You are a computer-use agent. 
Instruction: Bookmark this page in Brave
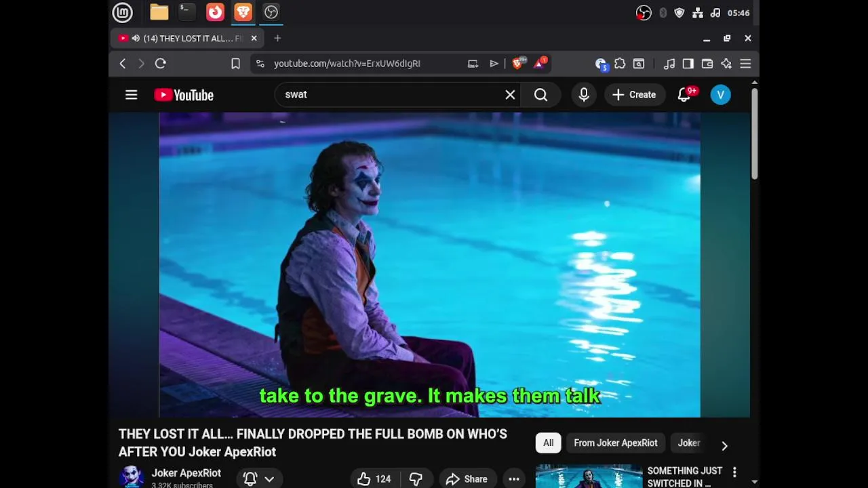tap(235, 64)
